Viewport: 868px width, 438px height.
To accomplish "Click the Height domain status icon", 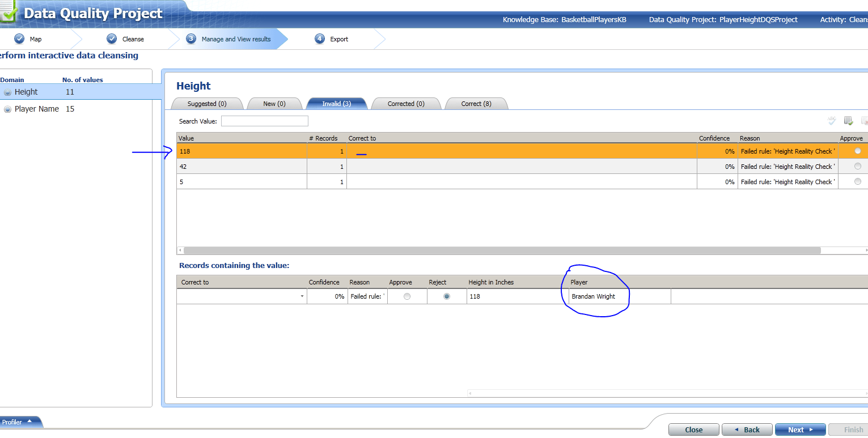I will tap(7, 92).
